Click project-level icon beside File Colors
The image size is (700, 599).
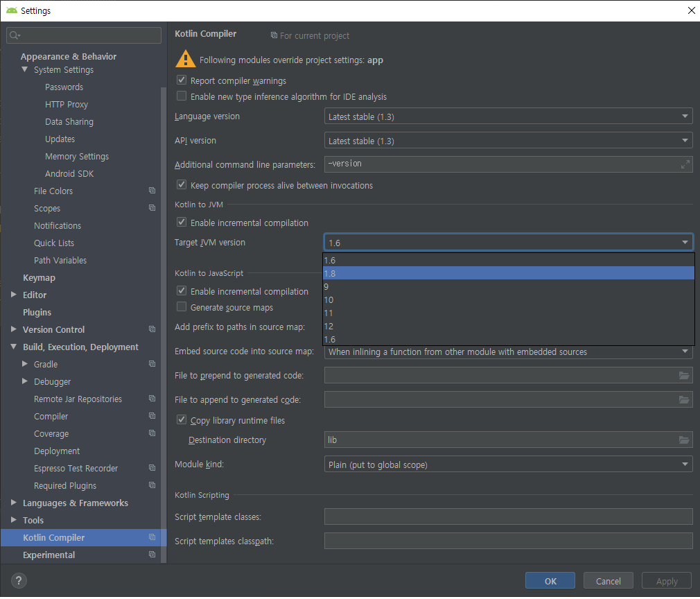(152, 191)
